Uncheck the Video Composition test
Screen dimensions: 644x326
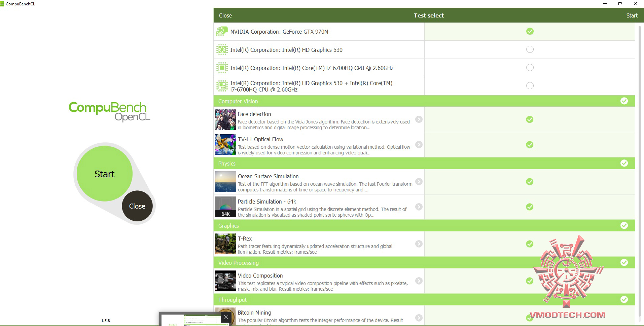click(530, 281)
